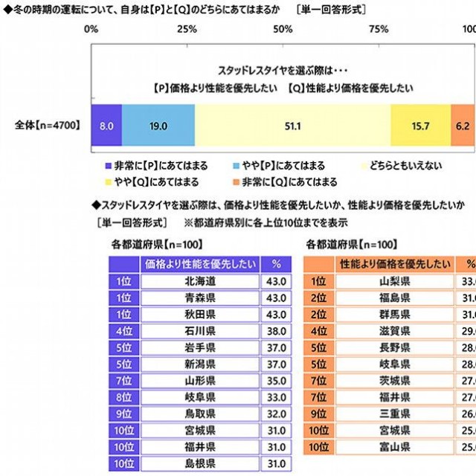Screen dimensions: 476x476
Task: Click purple legend swatch for 非常に【P】にあてはまる
Action: click(x=109, y=166)
